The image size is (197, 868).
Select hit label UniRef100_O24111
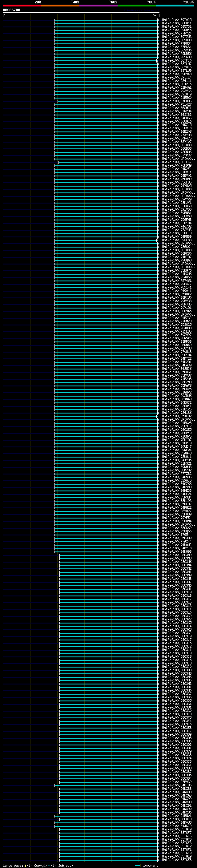tap(176, 81)
